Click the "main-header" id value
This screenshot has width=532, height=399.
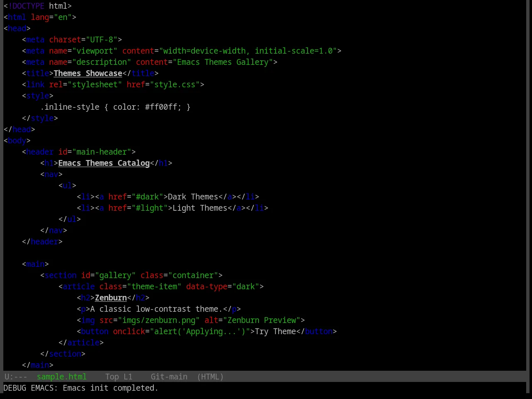(x=101, y=152)
